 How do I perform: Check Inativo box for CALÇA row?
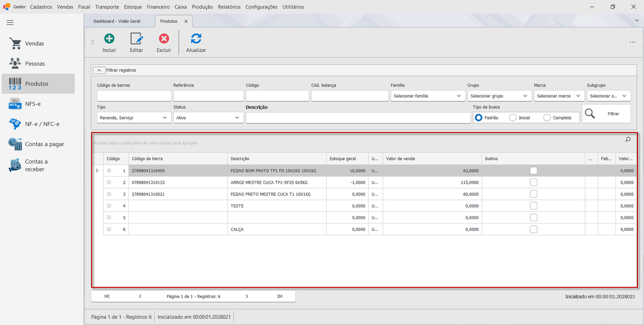534,229
